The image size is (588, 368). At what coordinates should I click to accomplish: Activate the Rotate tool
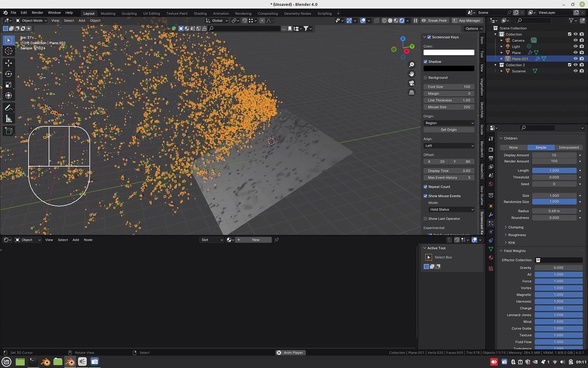click(x=9, y=74)
